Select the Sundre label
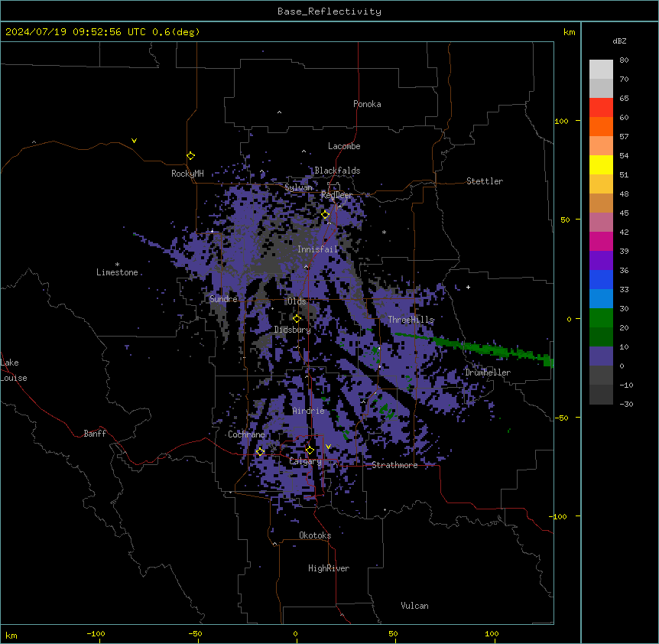Screen dimensions: 659x644 tap(223, 299)
